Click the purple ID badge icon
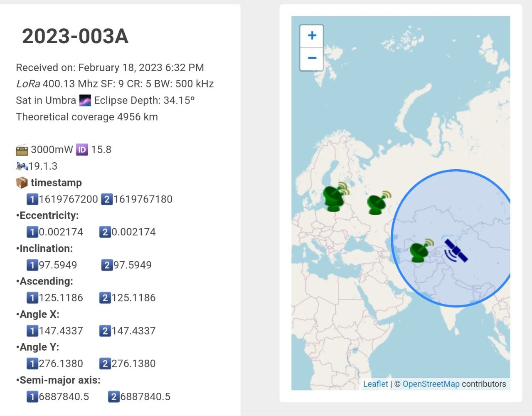The width and height of the screenshot is (532, 416). pyautogui.click(x=82, y=150)
